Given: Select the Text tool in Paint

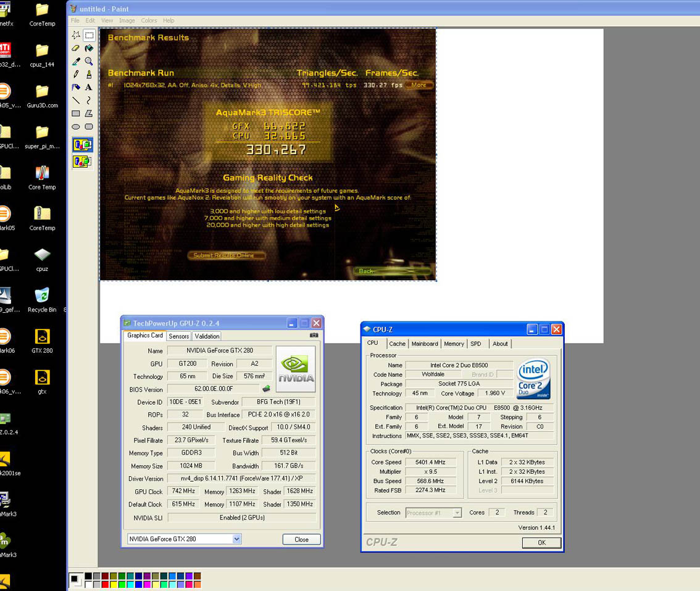Looking at the screenshot, I should point(90,87).
